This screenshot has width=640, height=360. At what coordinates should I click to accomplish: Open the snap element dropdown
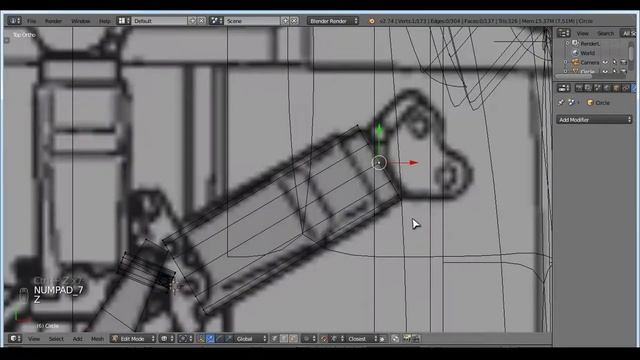pyautogui.click(x=337, y=339)
